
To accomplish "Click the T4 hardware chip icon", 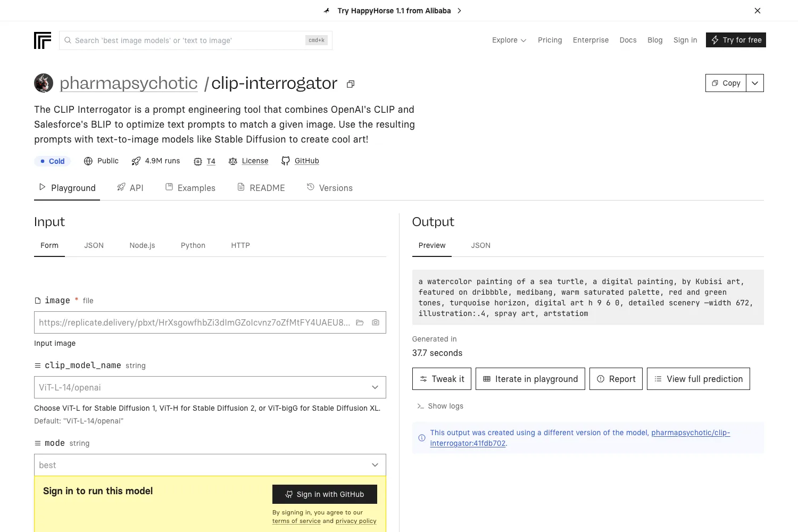I will [x=198, y=161].
